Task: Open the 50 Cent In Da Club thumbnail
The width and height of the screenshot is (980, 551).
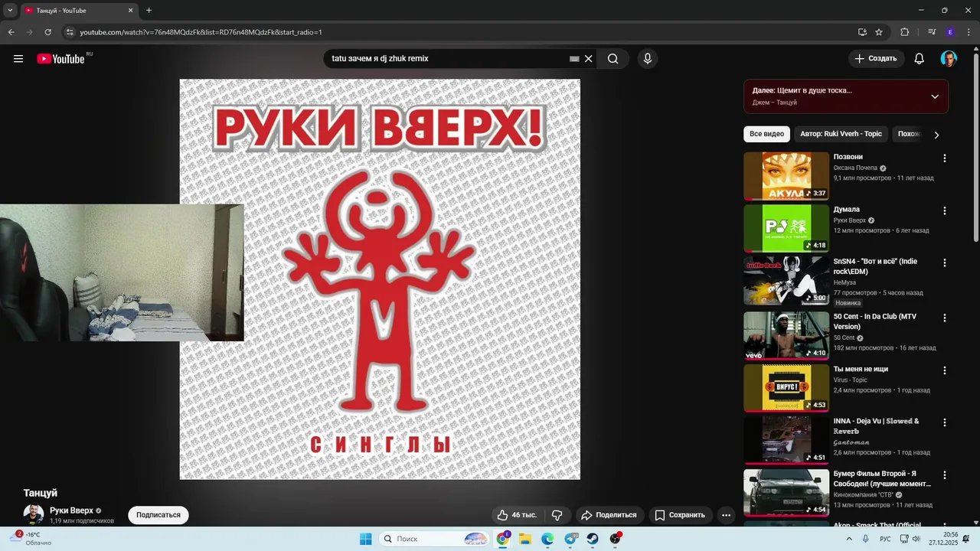Action: coord(786,335)
